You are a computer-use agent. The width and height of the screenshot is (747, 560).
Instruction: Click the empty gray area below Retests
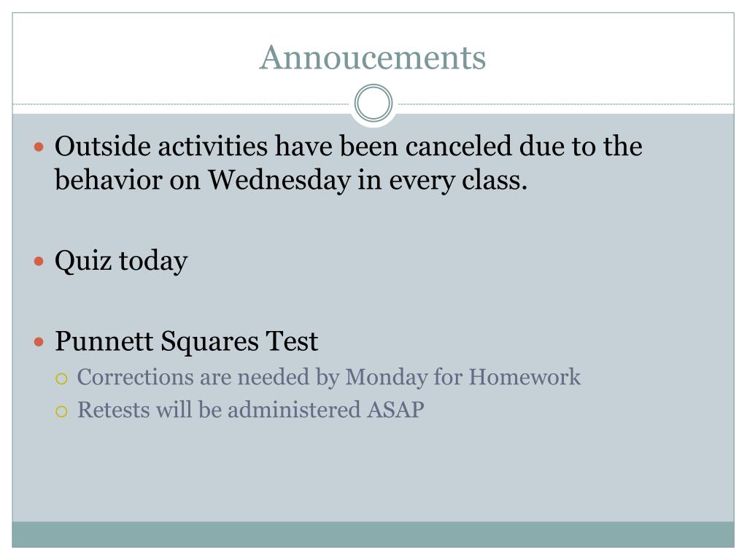(373, 472)
